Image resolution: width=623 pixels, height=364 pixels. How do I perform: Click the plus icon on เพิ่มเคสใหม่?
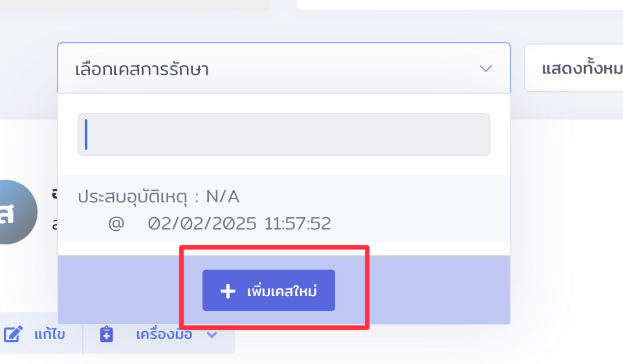pos(228,291)
